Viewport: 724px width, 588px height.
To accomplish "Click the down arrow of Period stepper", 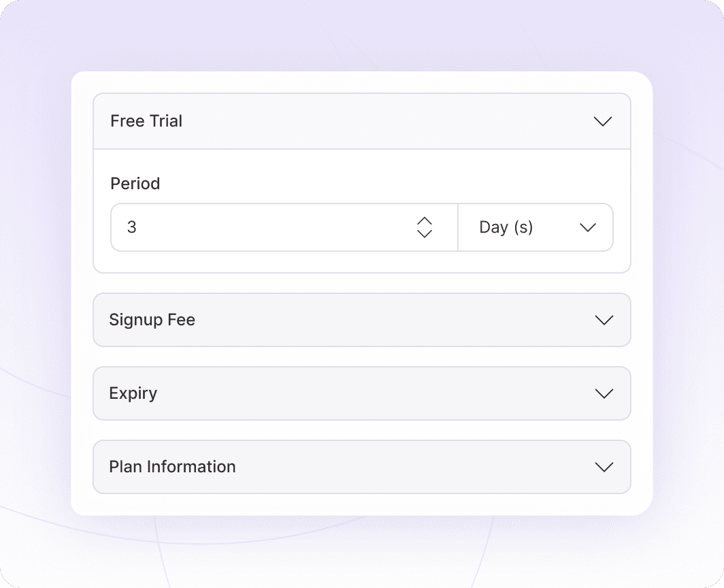I will click(x=425, y=233).
